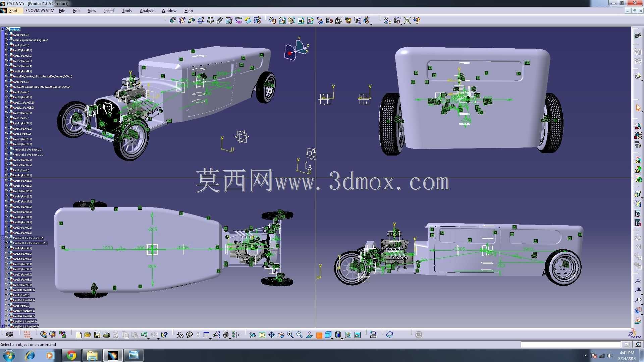Click the 3D compass in viewport
The width and height of the screenshot is (644, 362).
point(296,50)
